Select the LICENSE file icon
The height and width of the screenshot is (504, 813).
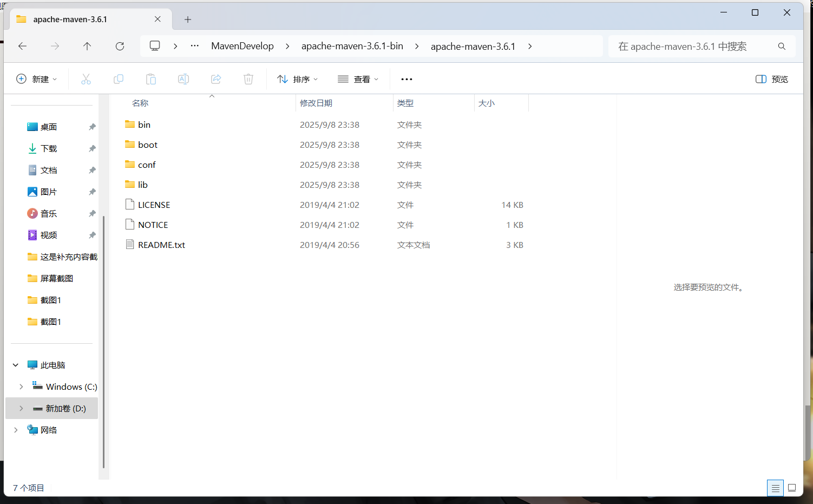(x=130, y=205)
